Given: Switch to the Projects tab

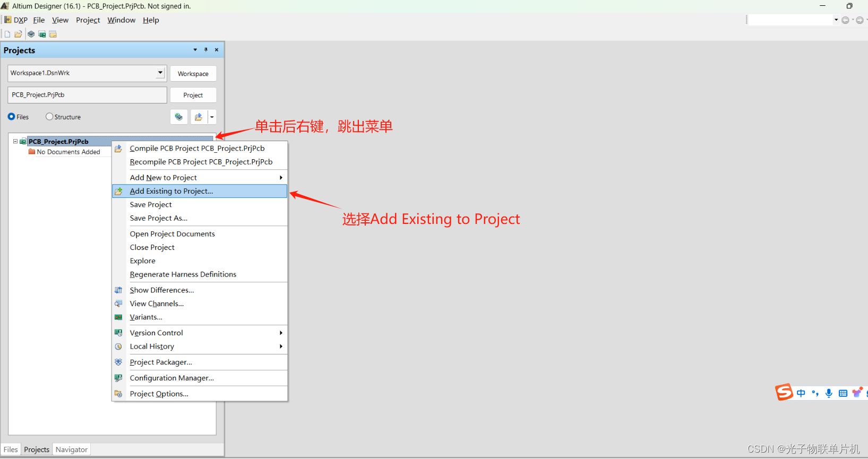Looking at the screenshot, I should point(37,449).
